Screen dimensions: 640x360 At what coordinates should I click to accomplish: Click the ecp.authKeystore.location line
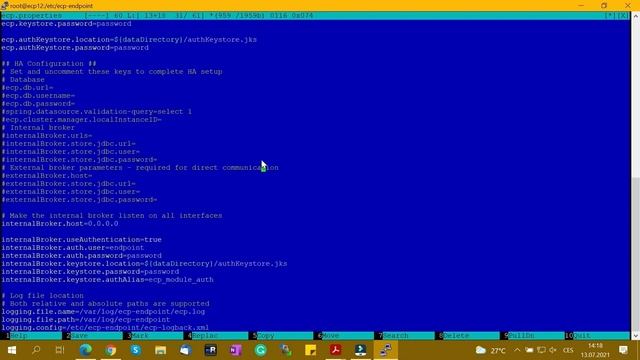[129, 40]
